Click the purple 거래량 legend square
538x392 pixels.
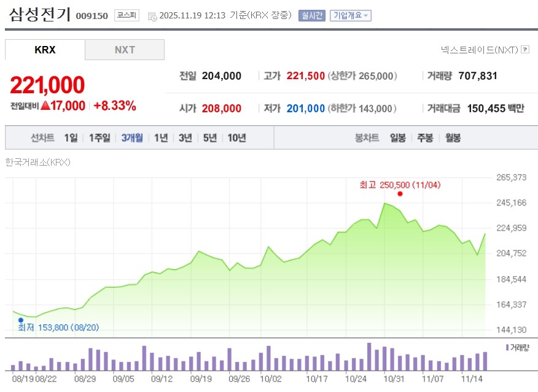[x=507, y=347]
